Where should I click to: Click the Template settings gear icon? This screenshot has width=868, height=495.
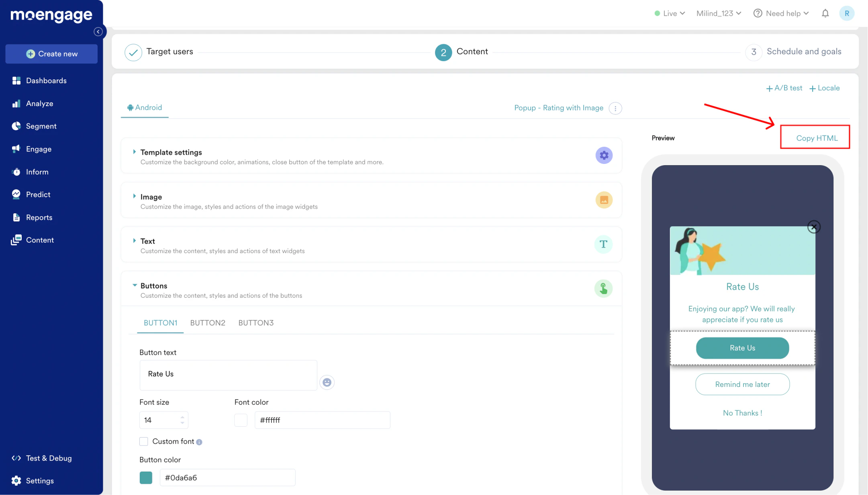point(604,155)
